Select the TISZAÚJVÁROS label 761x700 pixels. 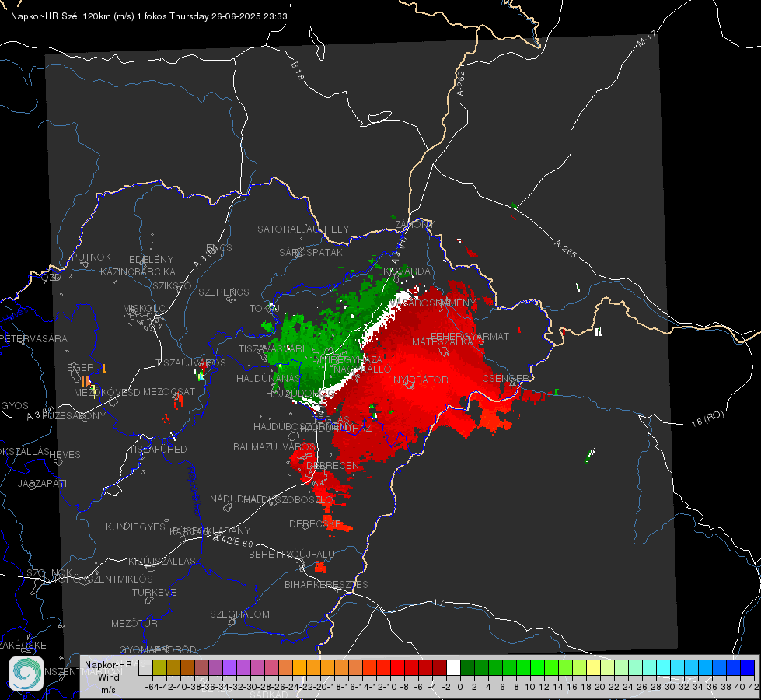190,363
